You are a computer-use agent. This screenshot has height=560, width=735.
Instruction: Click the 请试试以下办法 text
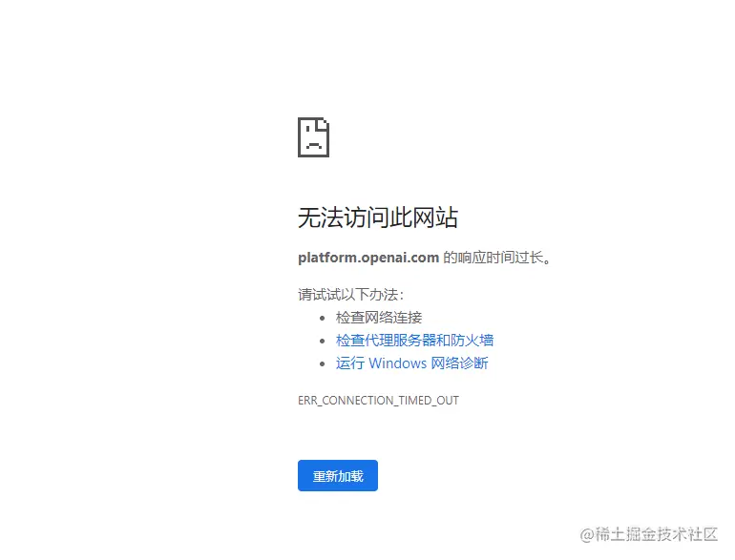pyautogui.click(x=350, y=294)
